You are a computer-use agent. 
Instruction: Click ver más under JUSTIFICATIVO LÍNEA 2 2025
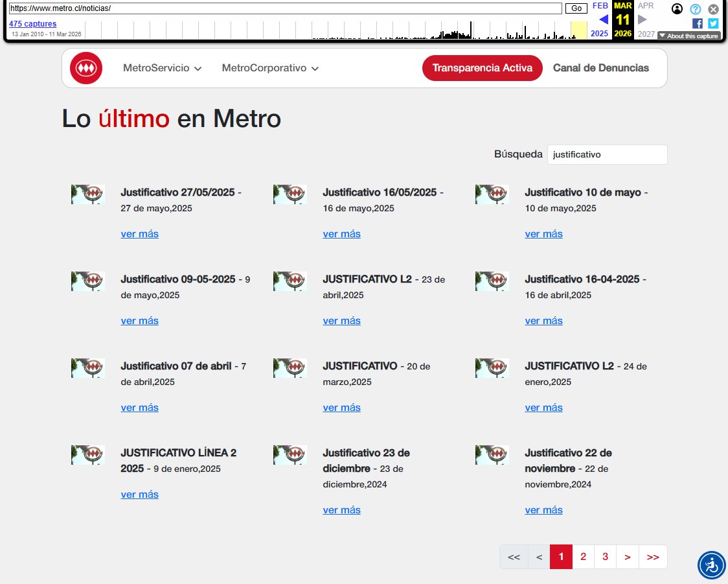tap(140, 495)
